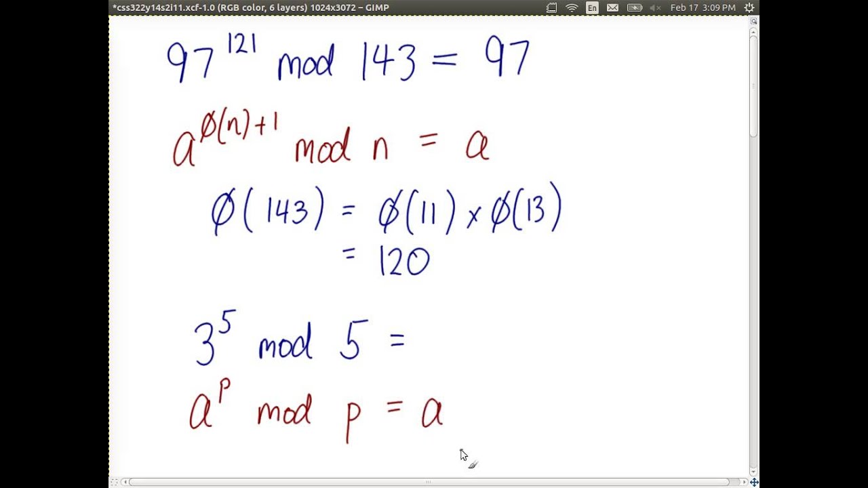The image size is (868, 488).
Task: Open the Feb 17 3:09 PM clock
Action: pyautogui.click(x=703, y=7)
